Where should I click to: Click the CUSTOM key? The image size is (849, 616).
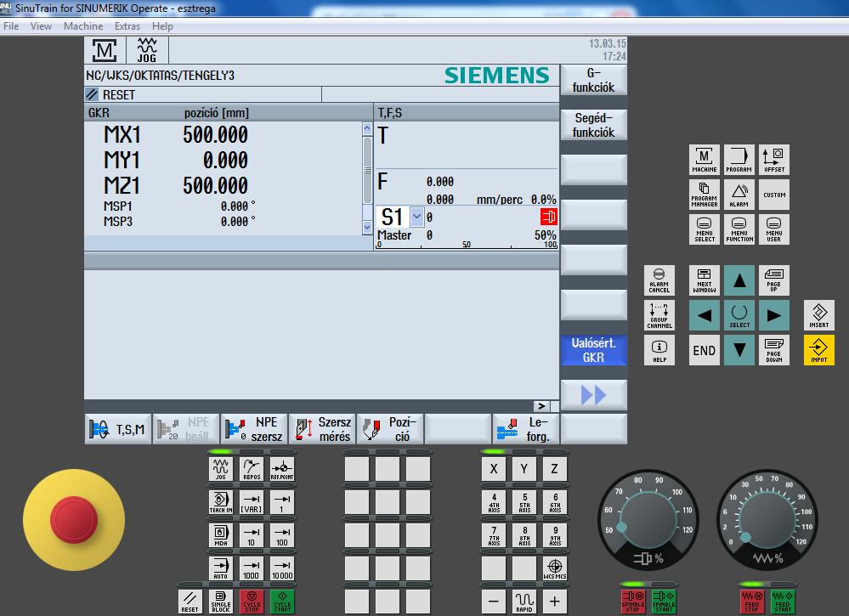(x=773, y=195)
